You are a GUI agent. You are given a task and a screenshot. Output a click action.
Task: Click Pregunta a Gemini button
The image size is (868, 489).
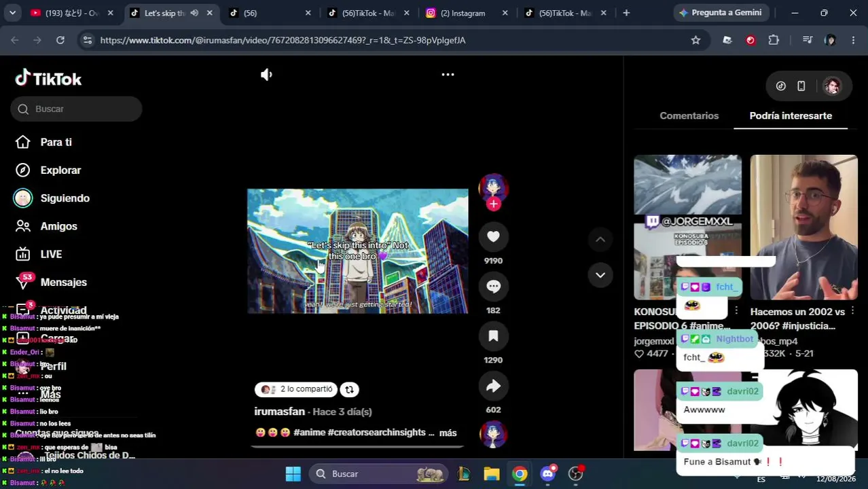(720, 13)
